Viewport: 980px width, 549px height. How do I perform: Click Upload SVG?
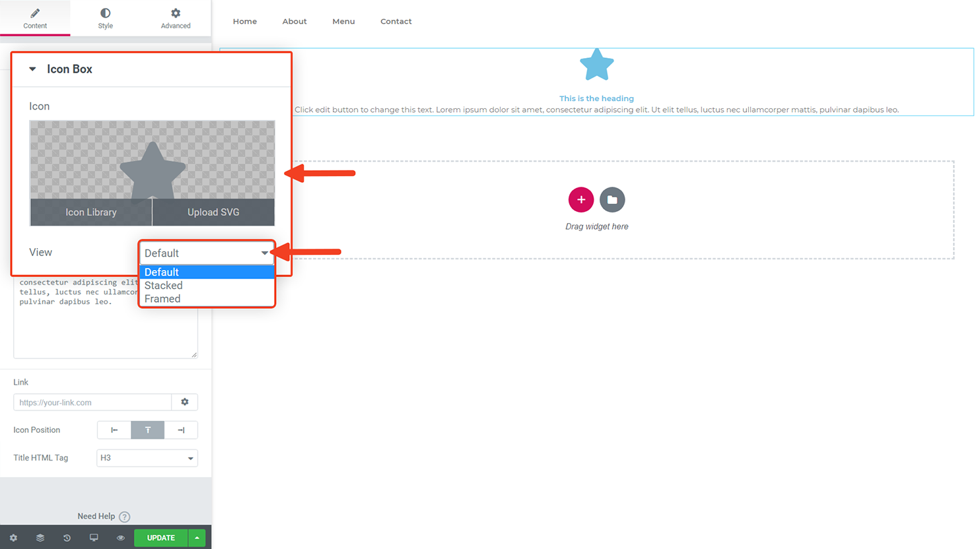coord(213,212)
